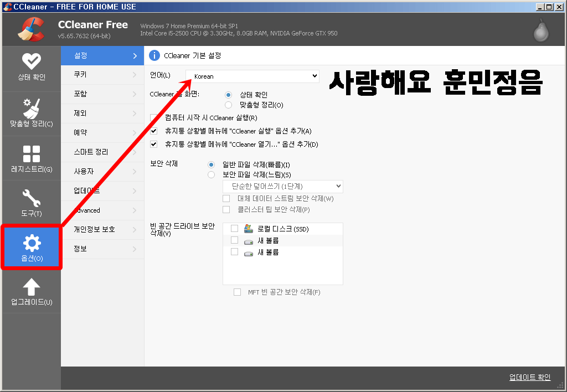Select 상태 확인 as home screen
This screenshot has height=392, width=567.
228,95
